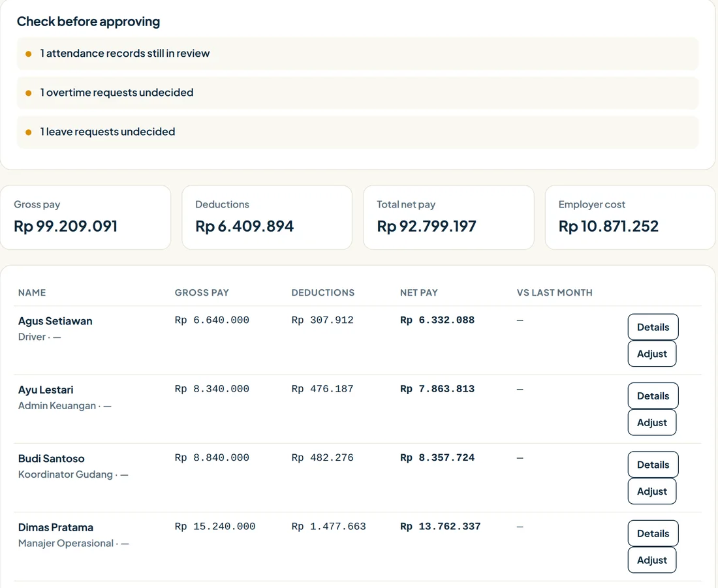Click the name Dimas Pratama
Screen dimensions: 718x588
(56, 527)
